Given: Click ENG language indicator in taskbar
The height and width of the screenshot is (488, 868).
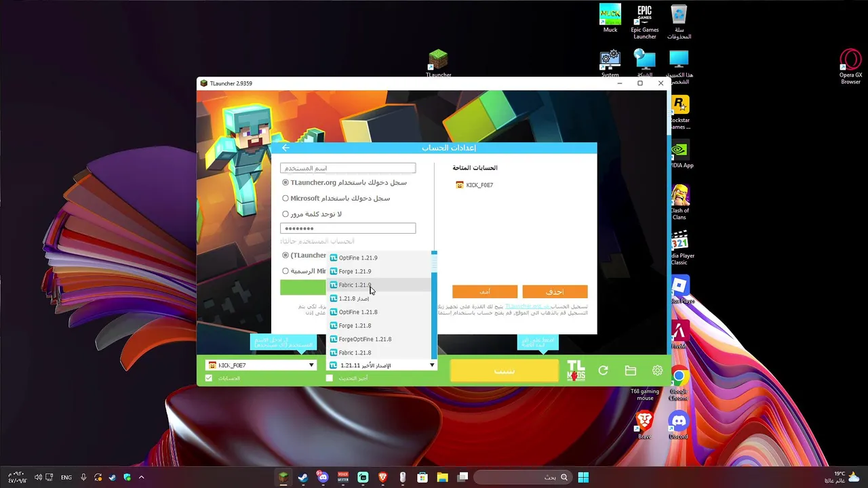Looking at the screenshot, I should pos(66,477).
